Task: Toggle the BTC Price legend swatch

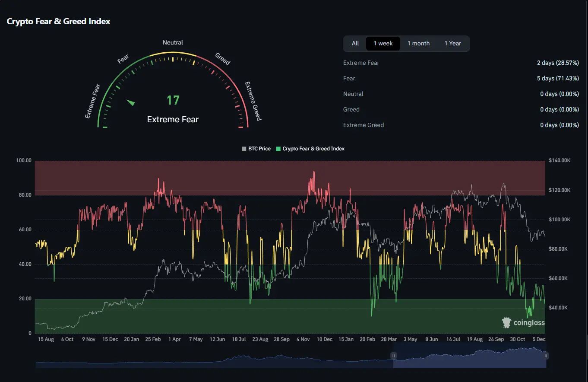Action: click(x=244, y=149)
